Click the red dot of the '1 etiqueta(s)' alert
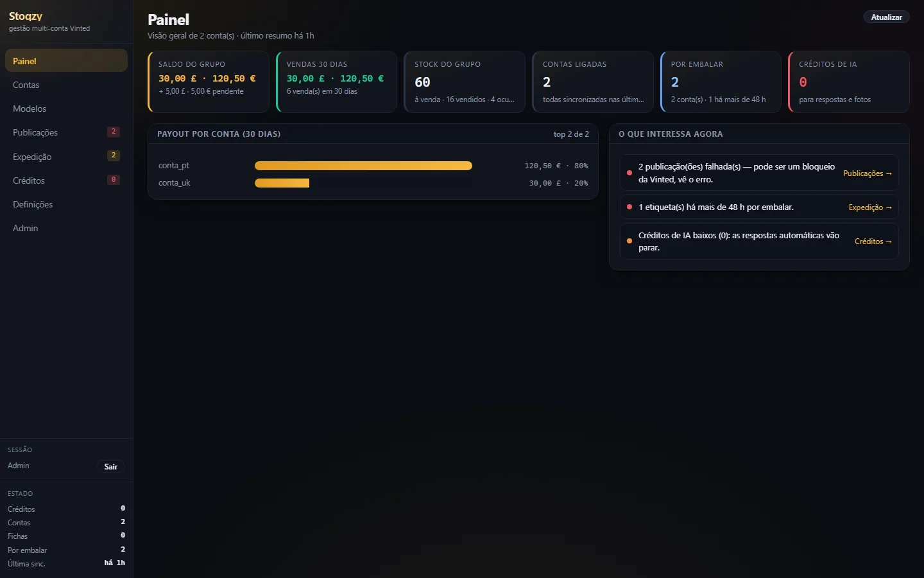This screenshot has width=924, height=578. [x=629, y=207]
